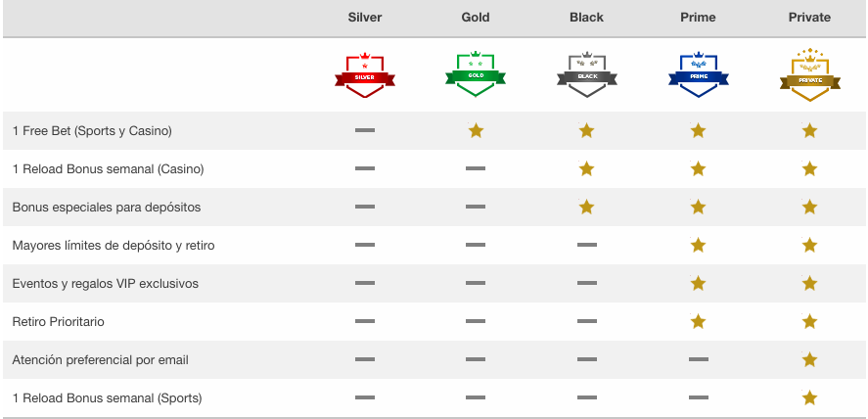Click Private star for Reload Bonus Sports
Screen dimensions: 868x419
(x=810, y=398)
